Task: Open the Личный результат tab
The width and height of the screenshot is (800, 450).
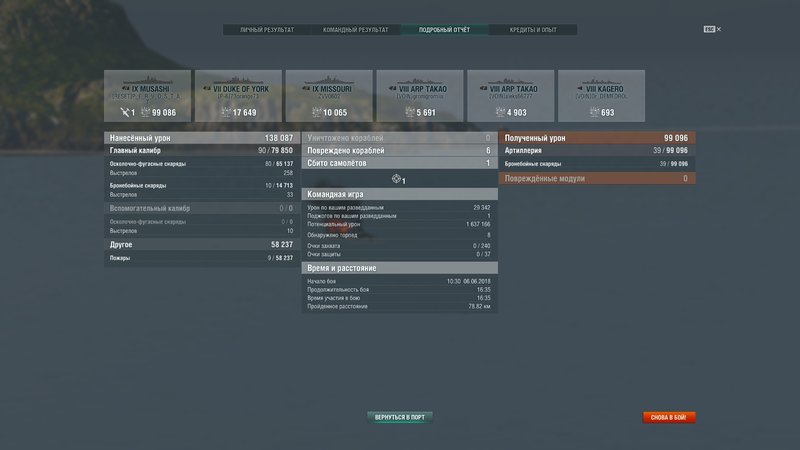Action: 267,30
